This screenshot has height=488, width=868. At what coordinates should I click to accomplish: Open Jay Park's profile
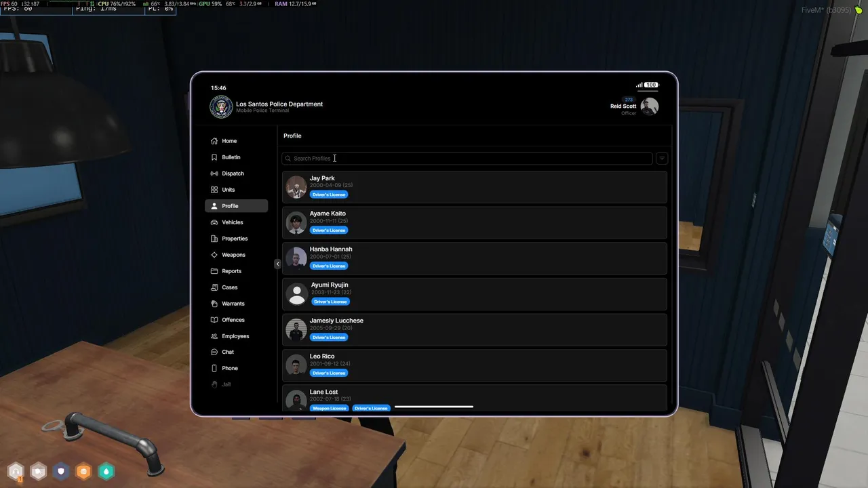point(475,186)
